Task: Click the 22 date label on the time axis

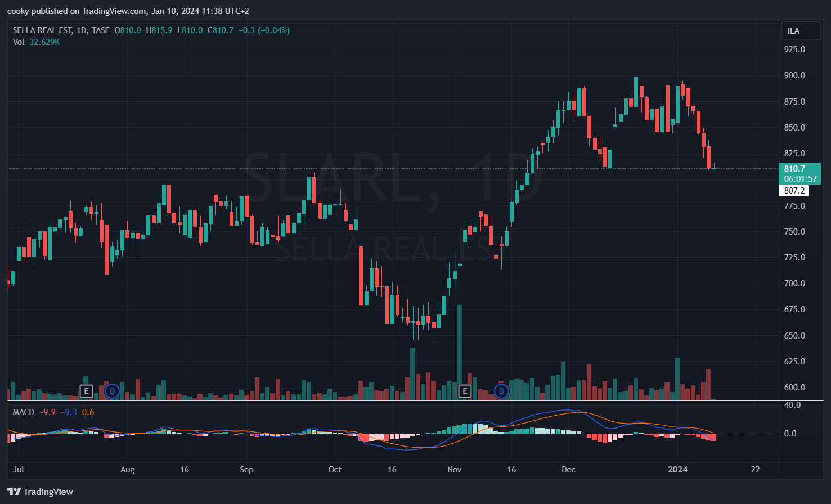Action: (755, 470)
